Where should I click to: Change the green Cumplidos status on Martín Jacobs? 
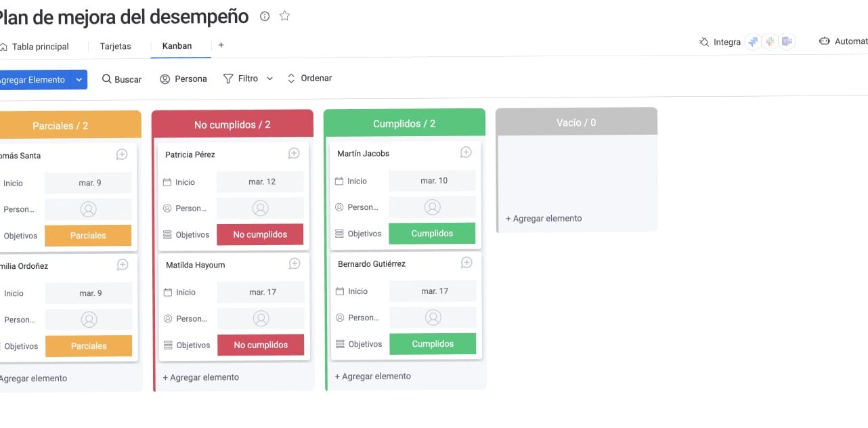click(432, 233)
